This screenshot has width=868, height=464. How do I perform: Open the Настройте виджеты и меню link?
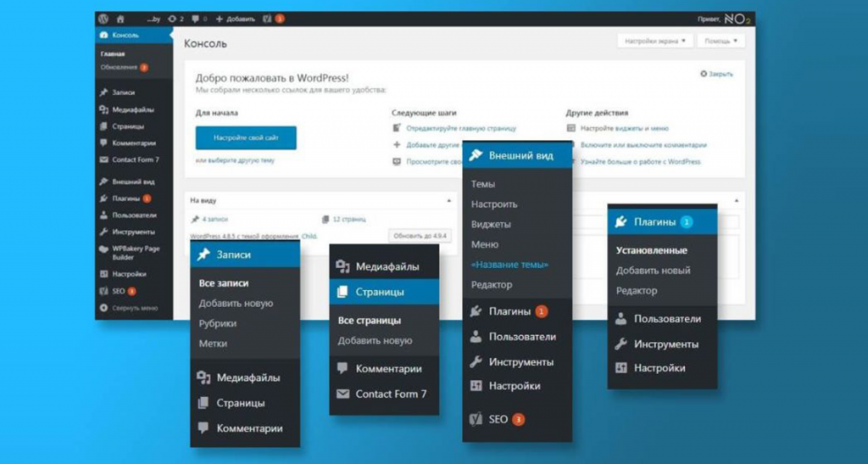625,128
